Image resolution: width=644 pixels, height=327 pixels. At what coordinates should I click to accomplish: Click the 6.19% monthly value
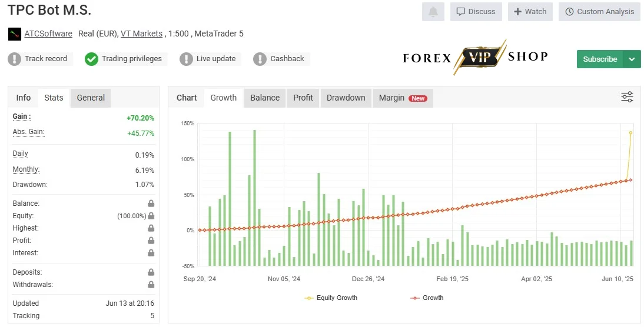(x=145, y=171)
